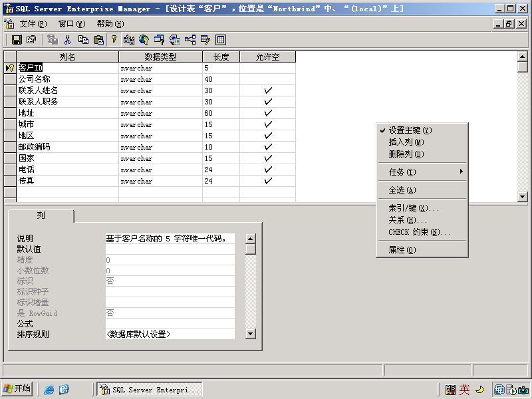Click column grid scrollbar down arrow
532x399 pixels.
pos(523,196)
